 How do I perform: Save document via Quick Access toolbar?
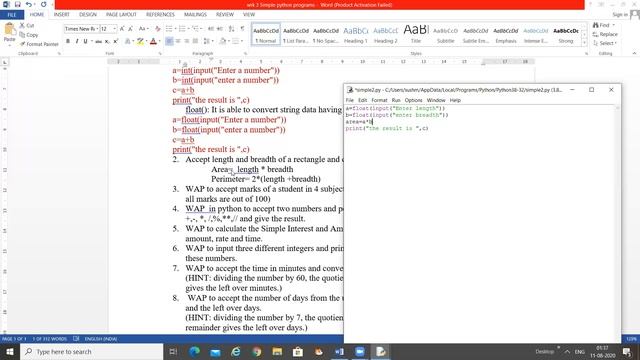click(18, 4)
